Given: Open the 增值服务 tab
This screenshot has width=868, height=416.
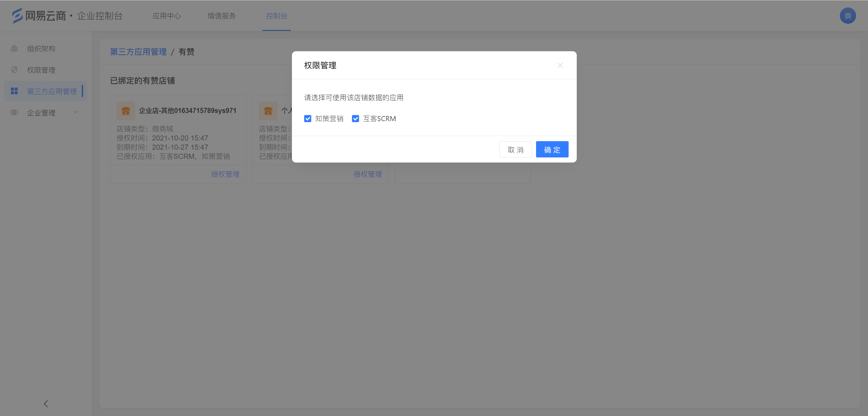Looking at the screenshot, I should tap(222, 16).
